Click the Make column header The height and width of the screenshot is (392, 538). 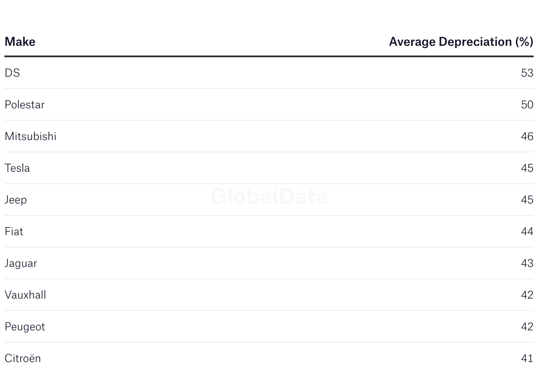pyautogui.click(x=20, y=42)
